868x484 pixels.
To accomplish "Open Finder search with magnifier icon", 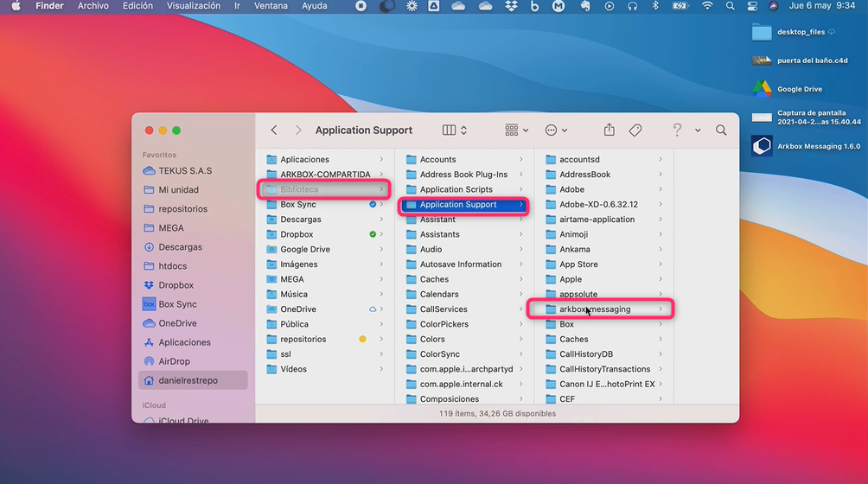I will point(721,131).
